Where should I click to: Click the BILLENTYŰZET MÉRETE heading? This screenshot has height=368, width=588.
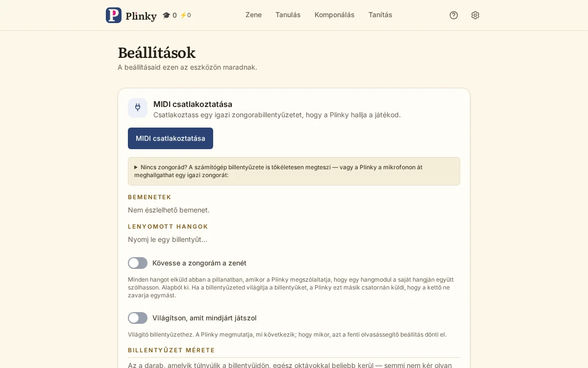click(171, 350)
